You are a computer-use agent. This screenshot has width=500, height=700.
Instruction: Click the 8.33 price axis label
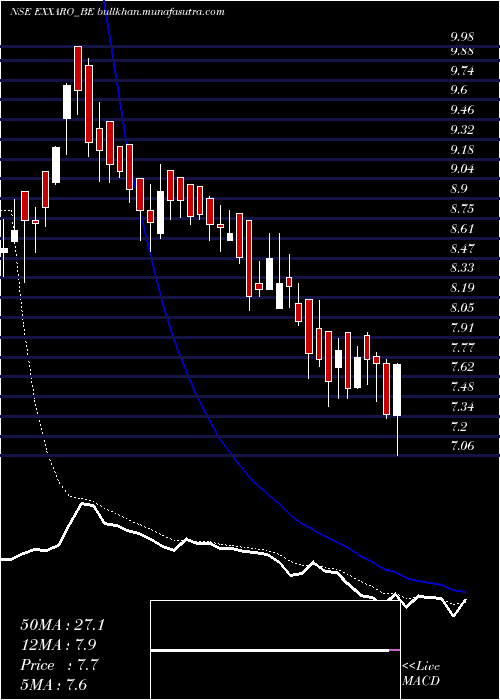tap(462, 268)
